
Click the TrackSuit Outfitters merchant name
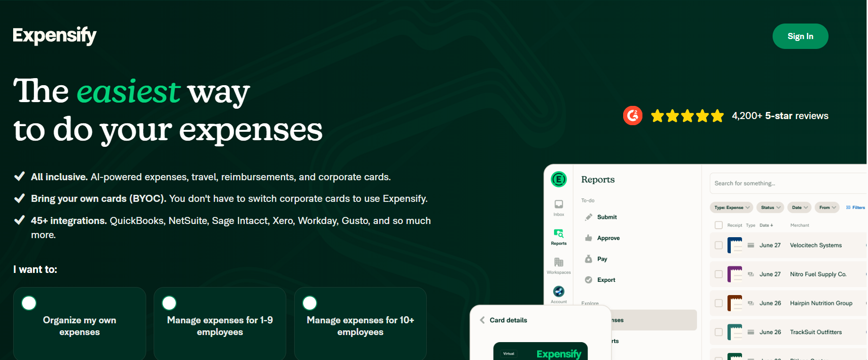816,332
